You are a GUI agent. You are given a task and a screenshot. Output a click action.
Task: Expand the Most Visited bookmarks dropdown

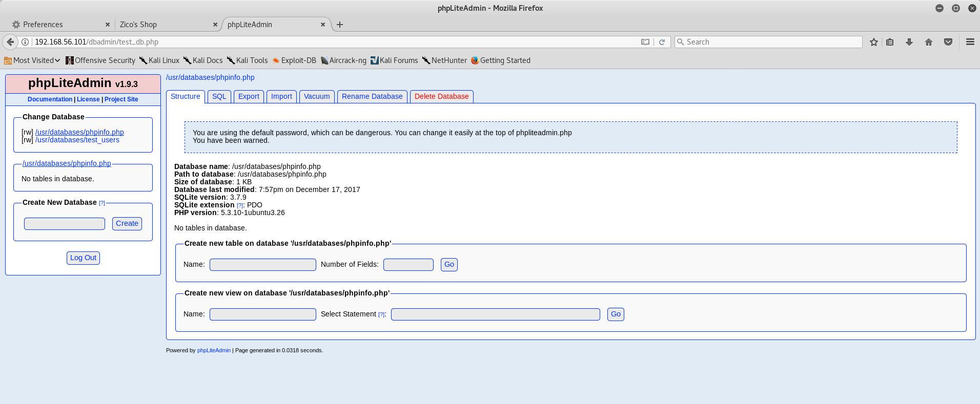tap(32, 60)
